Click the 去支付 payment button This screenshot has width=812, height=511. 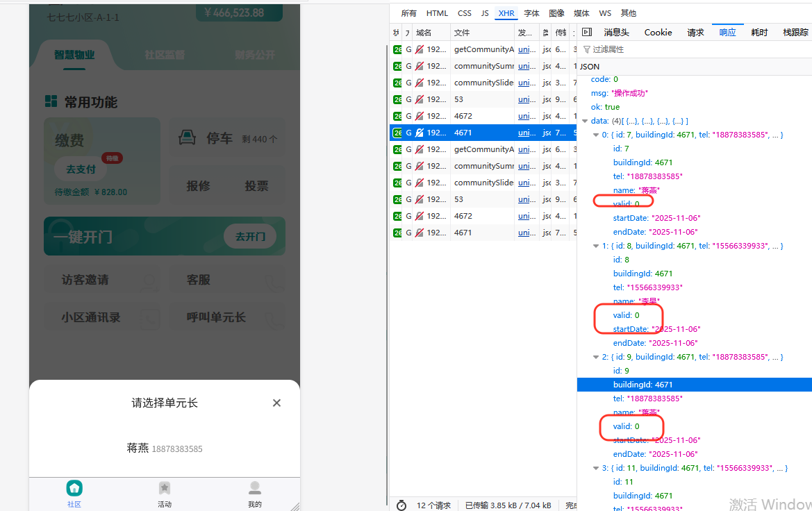coord(80,169)
